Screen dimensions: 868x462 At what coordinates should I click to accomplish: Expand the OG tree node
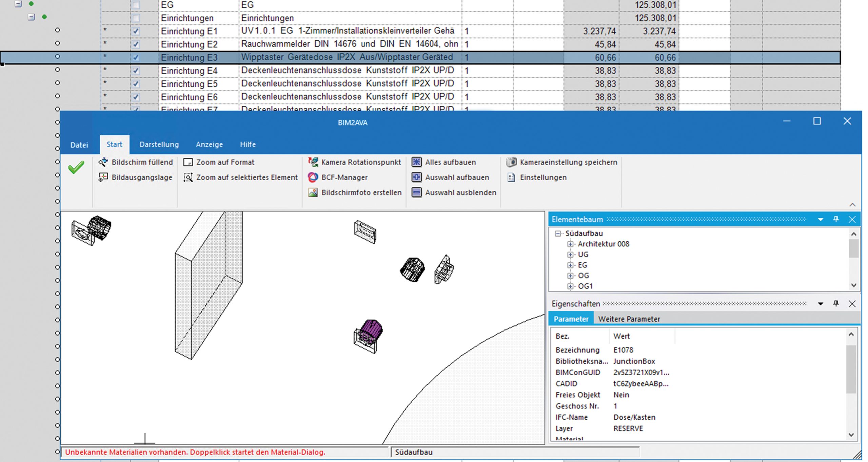[570, 276]
